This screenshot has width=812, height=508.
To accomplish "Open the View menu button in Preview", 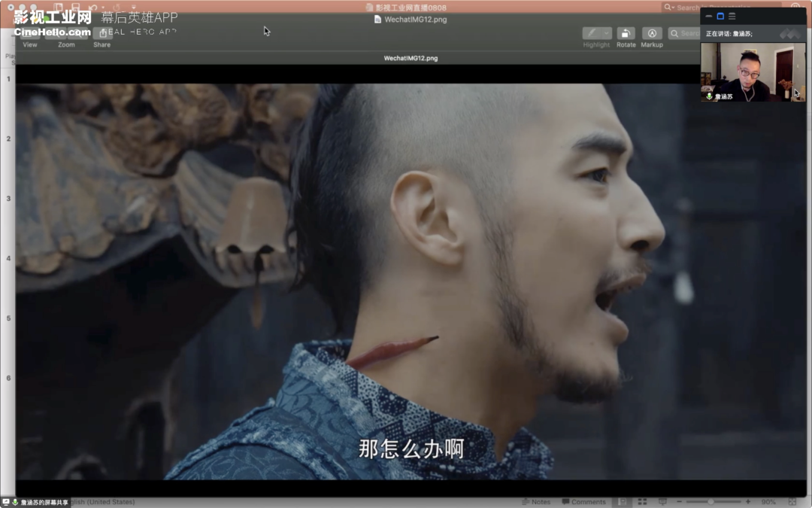I will [30, 34].
